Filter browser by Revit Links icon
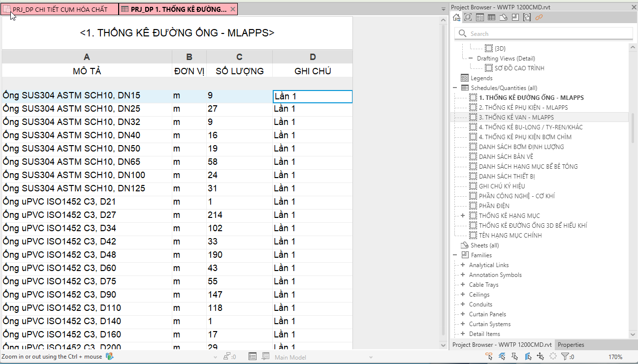Image resolution: width=638 pixels, height=364 pixels. 539,18
